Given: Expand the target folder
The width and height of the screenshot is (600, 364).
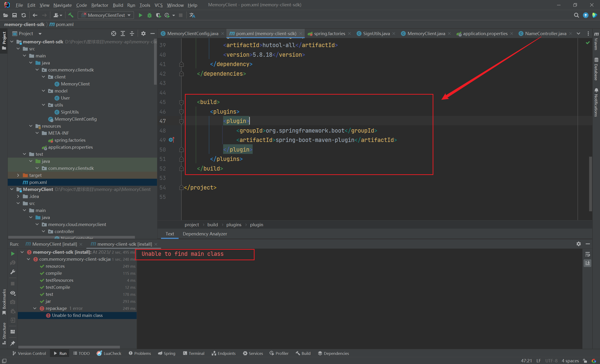Looking at the screenshot, I should click(18, 175).
